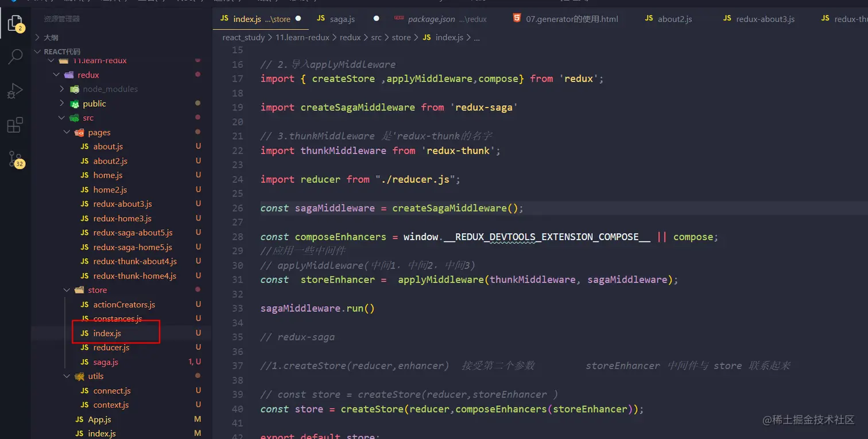Click the src breadcrumb segment
The width and height of the screenshot is (868, 439).
[x=376, y=37]
